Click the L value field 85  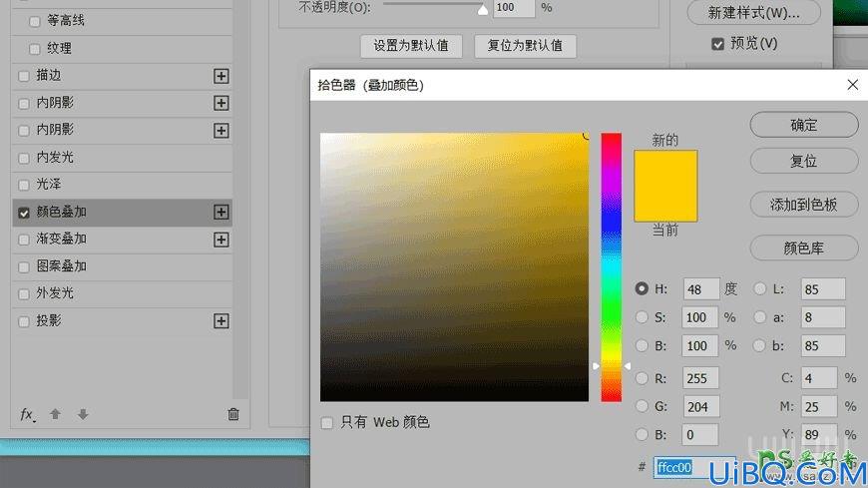pos(823,289)
